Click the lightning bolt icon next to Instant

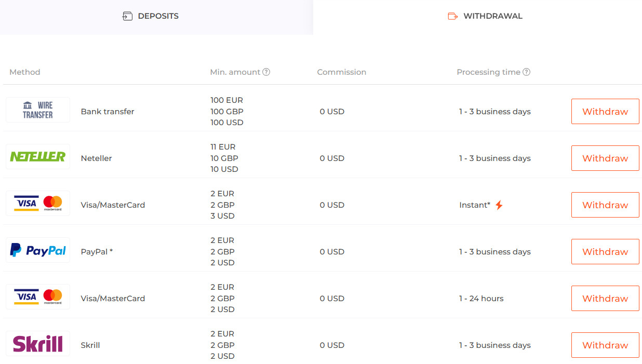pos(499,205)
